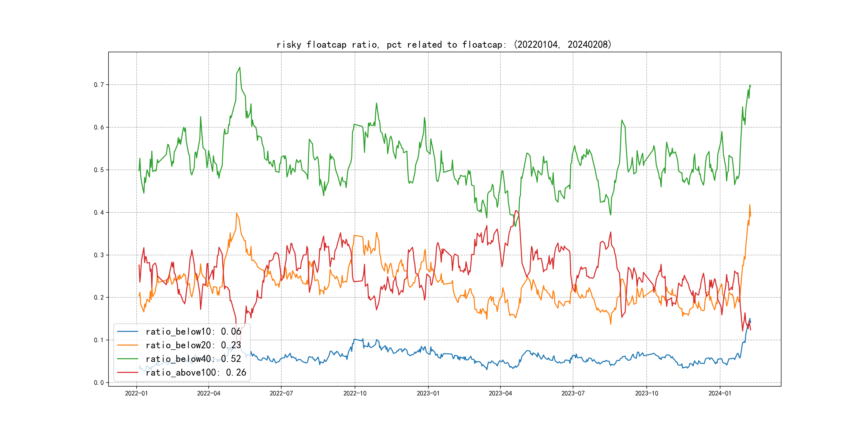The image size is (868, 434).
Task: Click the 0.0 y-axis tick label
Action: click(x=99, y=383)
